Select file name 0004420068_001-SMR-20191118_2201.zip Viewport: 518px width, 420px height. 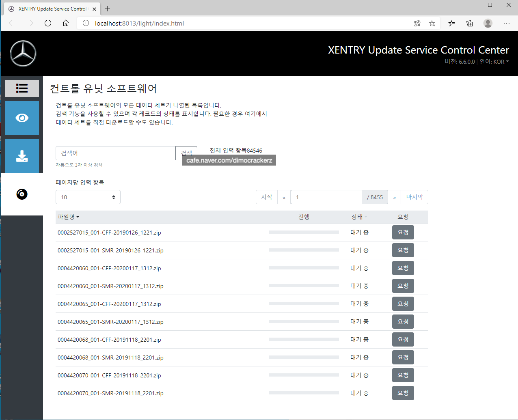pyautogui.click(x=110, y=358)
